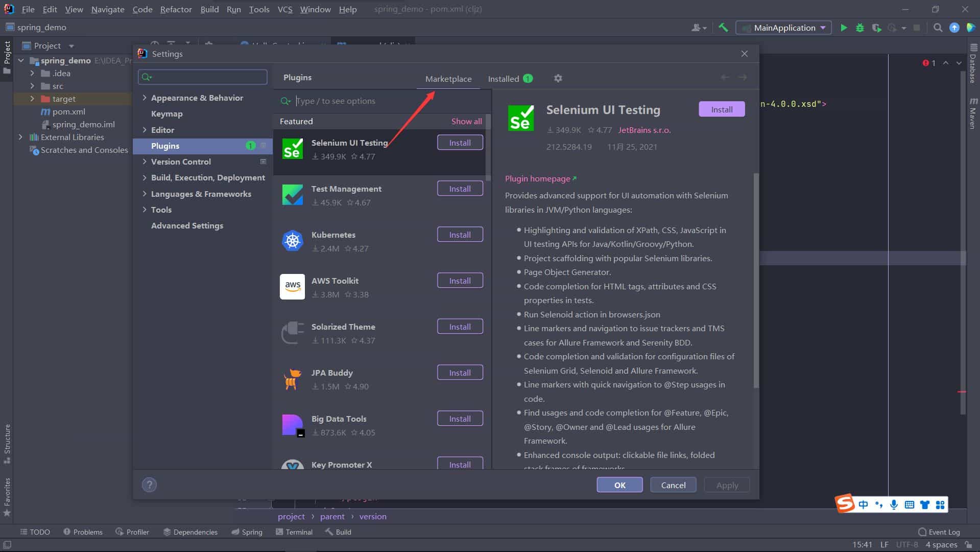Screen dimensions: 980x552
Task: Expand Appearance & Behavior settings
Action: [145, 98]
